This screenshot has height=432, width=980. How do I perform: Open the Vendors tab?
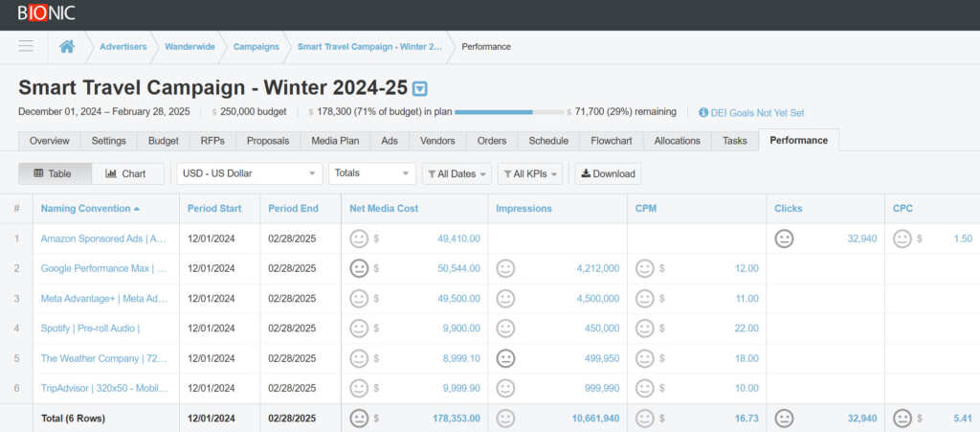tap(437, 141)
